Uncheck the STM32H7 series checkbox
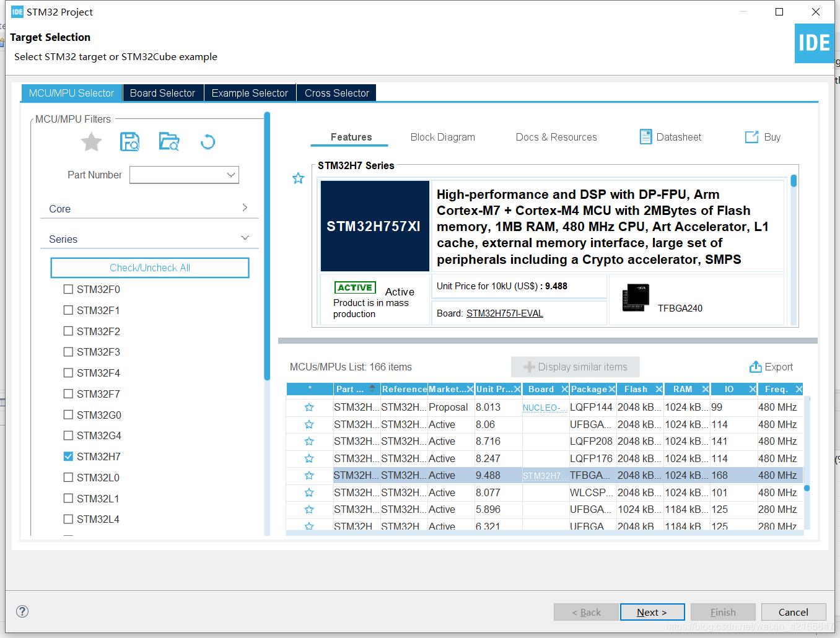The width and height of the screenshot is (840, 638). (68, 457)
